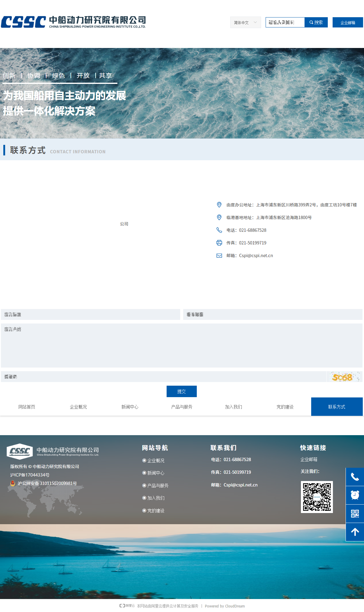This screenshot has width=364, height=612.
Task: Submit the form with 提交 button
Action: coord(181,391)
